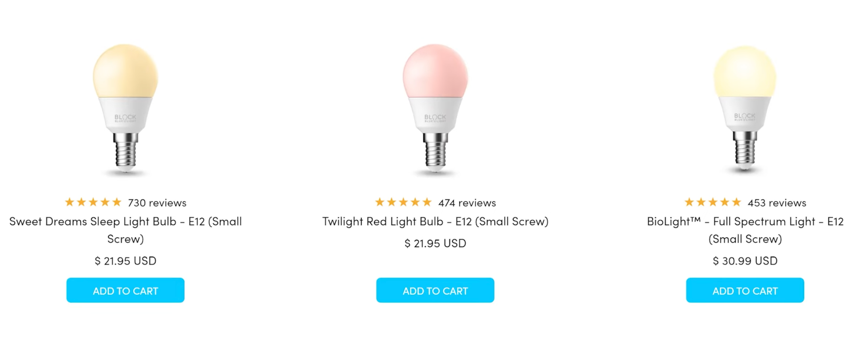Open Sweet Dreams Sleep Light Bulb product image
Viewport: 868px width, 357px height.
[125, 110]
